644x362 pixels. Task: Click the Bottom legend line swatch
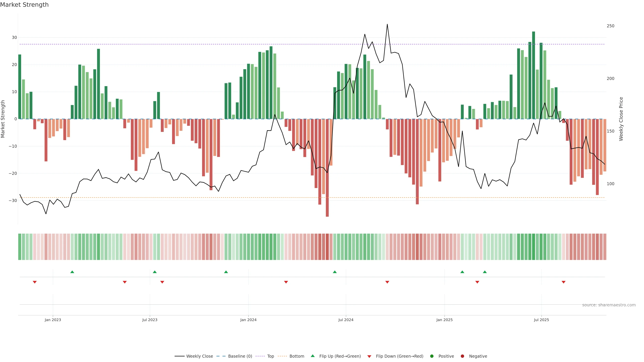tap(282, 356)
